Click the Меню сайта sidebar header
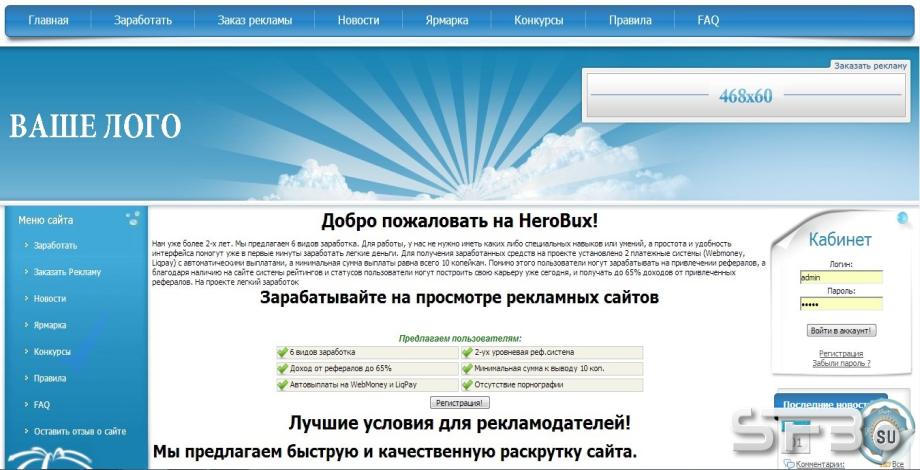Image resolution: width=920 pixels, height=470 pixels. coord(46,221)
